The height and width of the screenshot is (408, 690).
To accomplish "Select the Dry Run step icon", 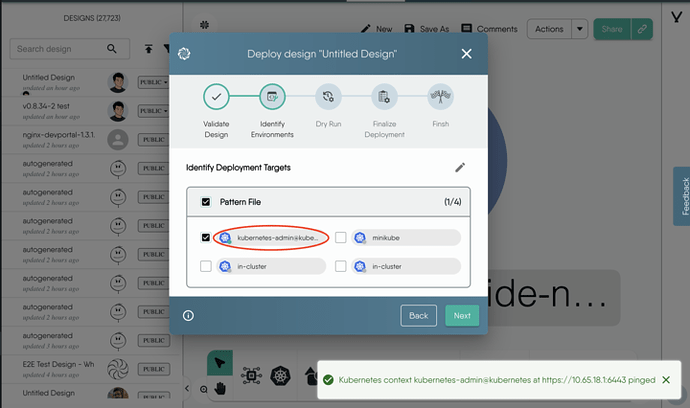I will click(x=328, y=96).
